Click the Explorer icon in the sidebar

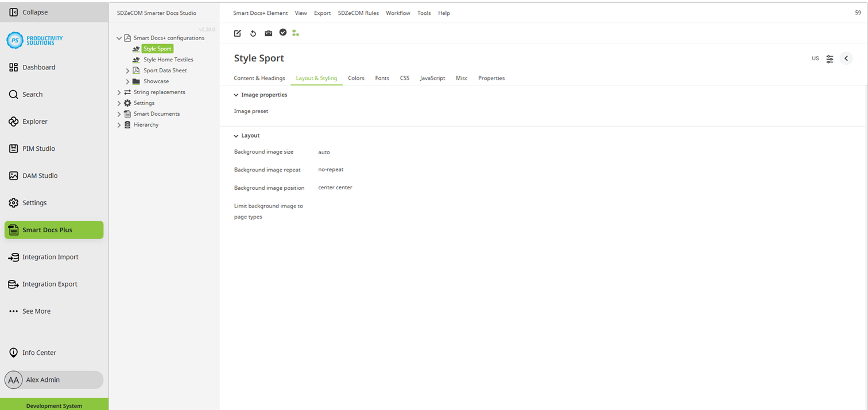coord(14,122)
